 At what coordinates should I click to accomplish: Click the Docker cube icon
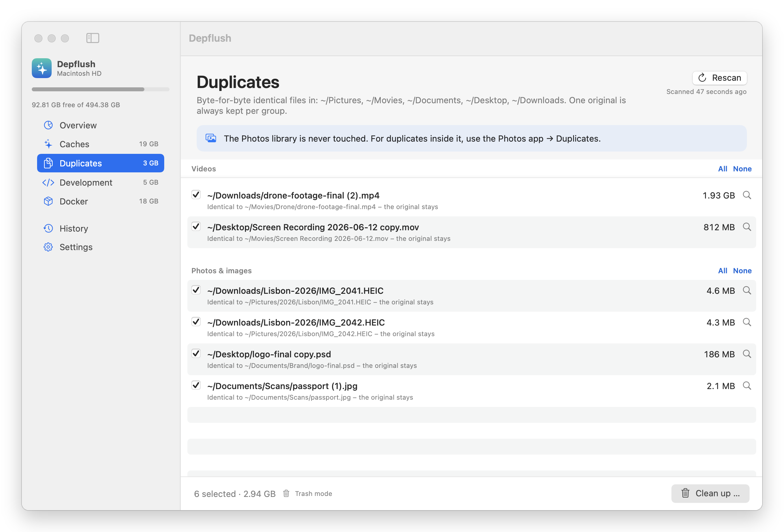pos(48,201)
